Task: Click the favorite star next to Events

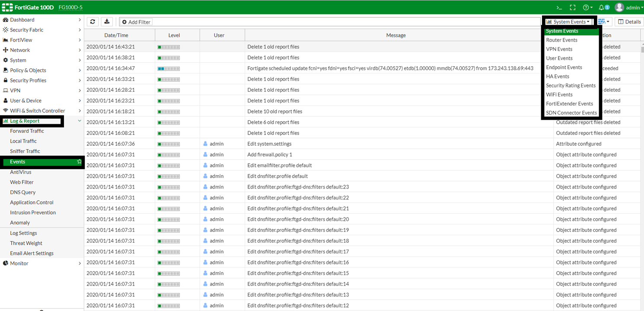Action: (x=79, y=162)
